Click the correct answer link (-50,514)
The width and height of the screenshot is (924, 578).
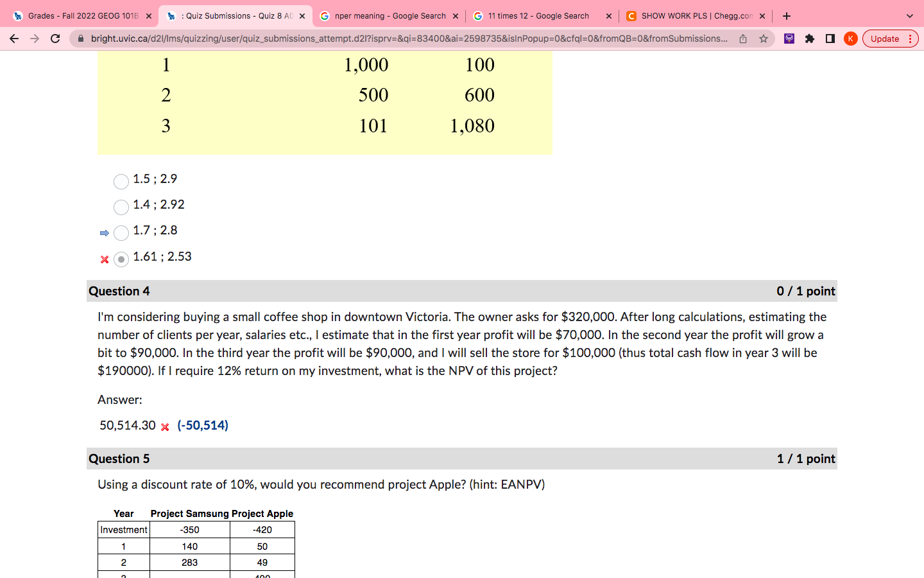pyautogui.click(x=203, y=425)
